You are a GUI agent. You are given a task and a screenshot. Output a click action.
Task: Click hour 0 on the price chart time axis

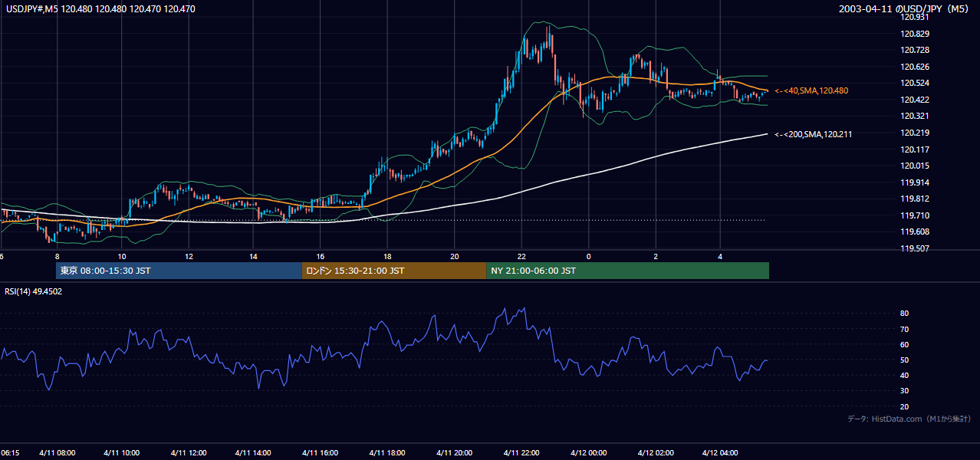pyautogui.click(x=588, y=256)
